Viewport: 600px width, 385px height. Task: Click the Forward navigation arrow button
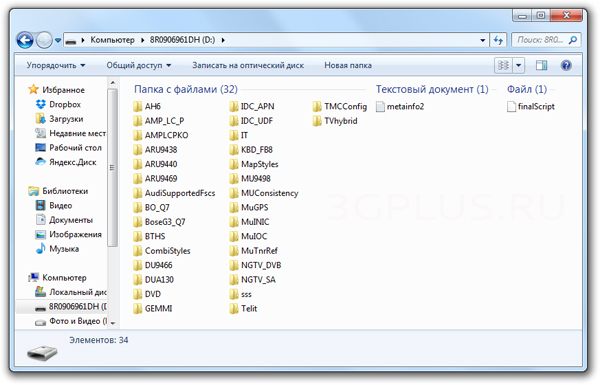[x=44, y=40]
